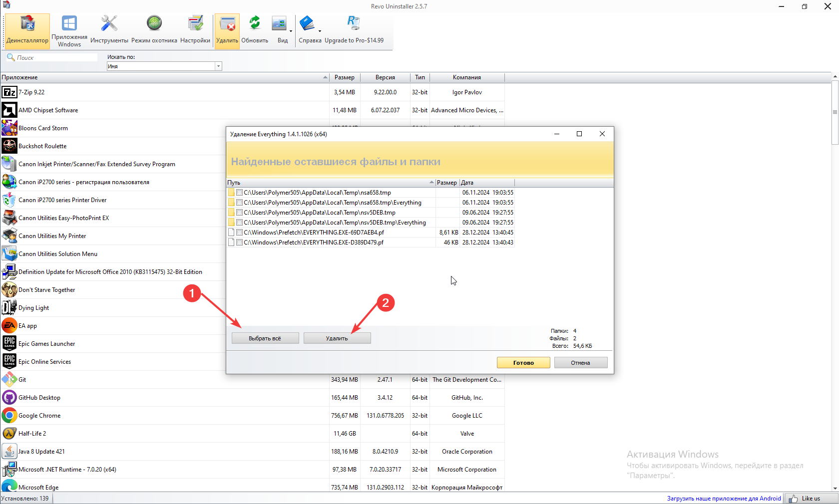Check the nsa658.tmp folder checkbox

coord(240,193)
